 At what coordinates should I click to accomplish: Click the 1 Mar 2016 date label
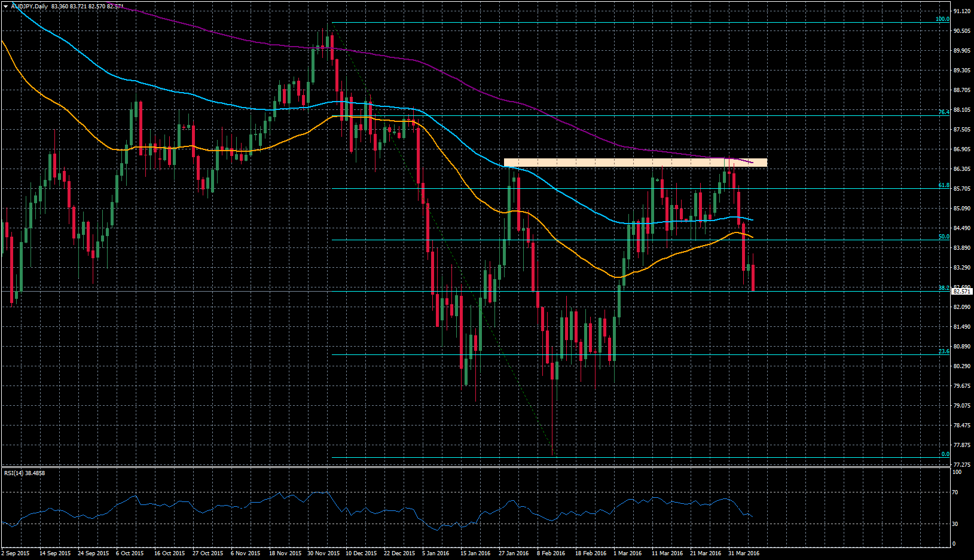[627, 553]
